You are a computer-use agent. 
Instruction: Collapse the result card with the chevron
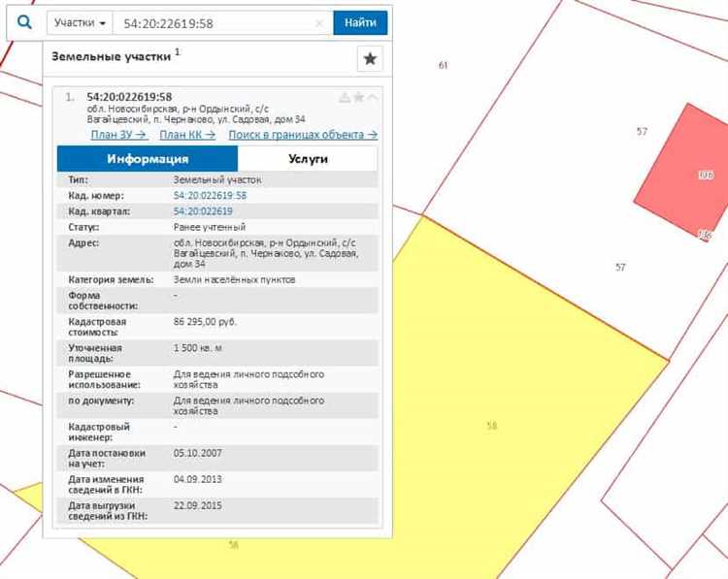(373, 97)
